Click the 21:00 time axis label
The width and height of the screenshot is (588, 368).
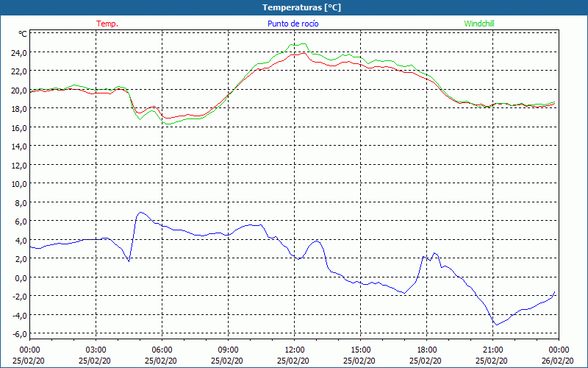pyautogui.click(x=492, y=350)
